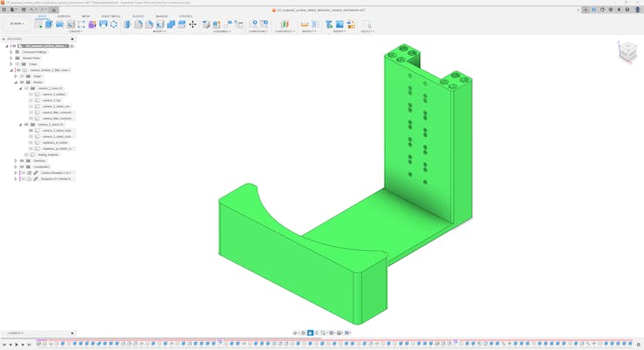Click the ViewCube in the viewport corner
This screenshot has height=350, width=644.
click(x=627, y=52)
